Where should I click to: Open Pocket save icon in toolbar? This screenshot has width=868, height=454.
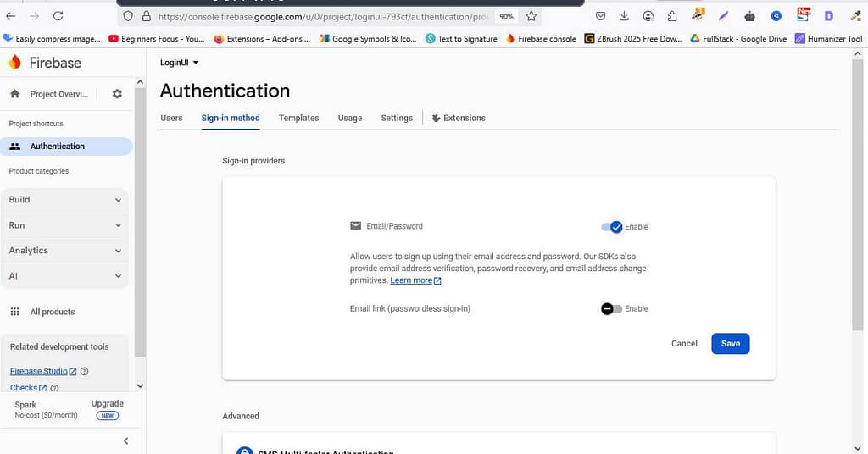[601, 17]
